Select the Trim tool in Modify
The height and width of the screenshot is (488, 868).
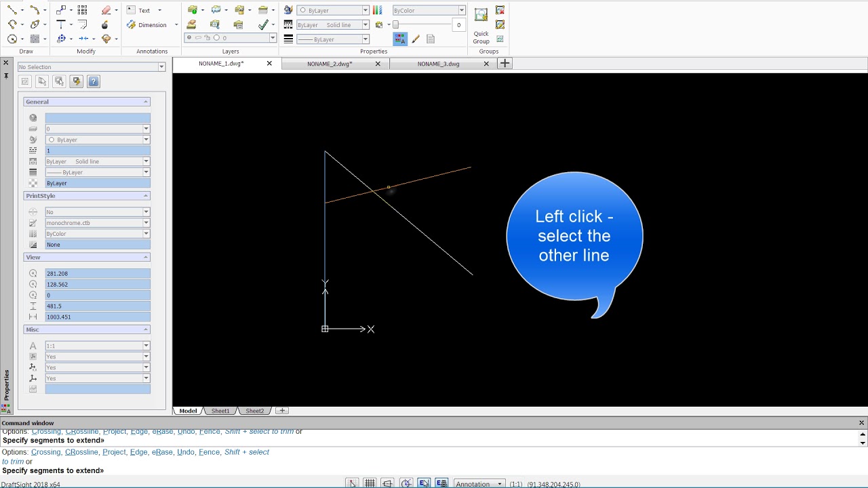point(61,24)
